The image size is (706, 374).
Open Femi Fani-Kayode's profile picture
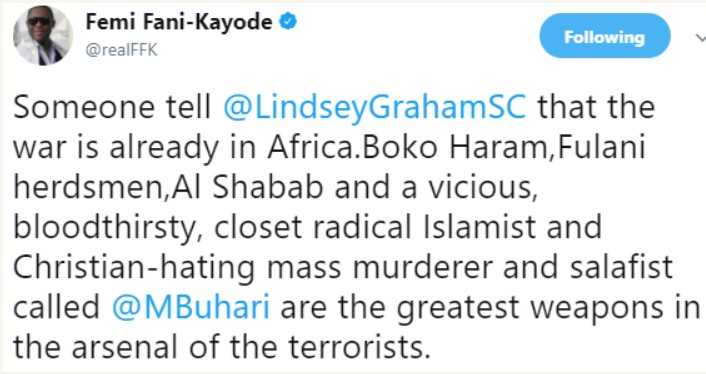click(43, 36)
